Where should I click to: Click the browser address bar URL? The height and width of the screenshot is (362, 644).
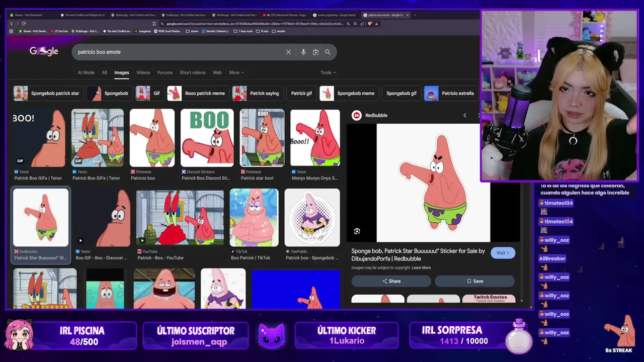(x=254, y=24)
